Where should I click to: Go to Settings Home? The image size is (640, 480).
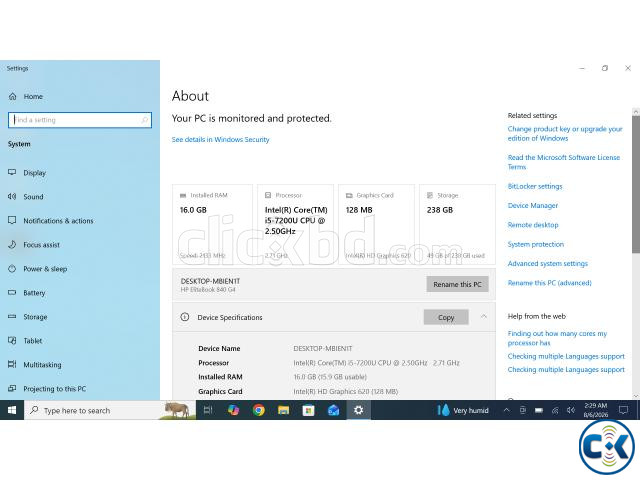coord(33,97)
